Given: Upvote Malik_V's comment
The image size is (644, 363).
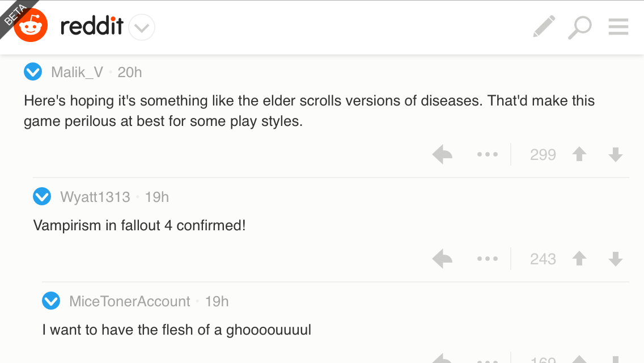Looking at the screenshot, I should pyautogui.click(x=579, y=155).
